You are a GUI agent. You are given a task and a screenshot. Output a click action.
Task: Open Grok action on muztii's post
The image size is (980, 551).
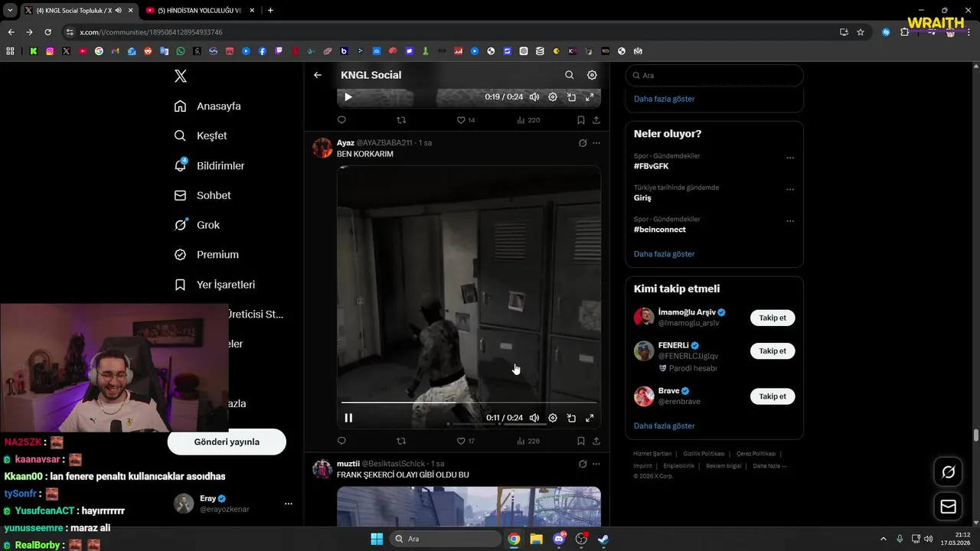pos(583,464)
